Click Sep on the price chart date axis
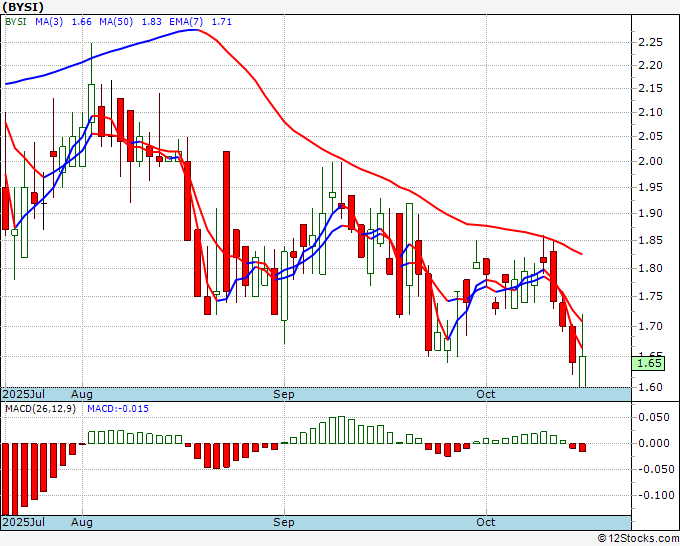The image size is (680, 546). pyautogui.click(x=284, y=394)
